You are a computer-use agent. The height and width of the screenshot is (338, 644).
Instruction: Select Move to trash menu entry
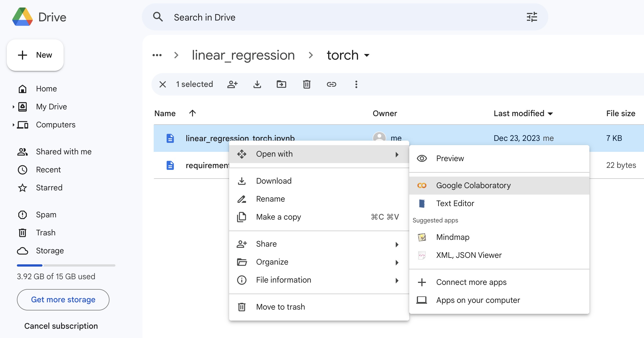click(280, 307)
